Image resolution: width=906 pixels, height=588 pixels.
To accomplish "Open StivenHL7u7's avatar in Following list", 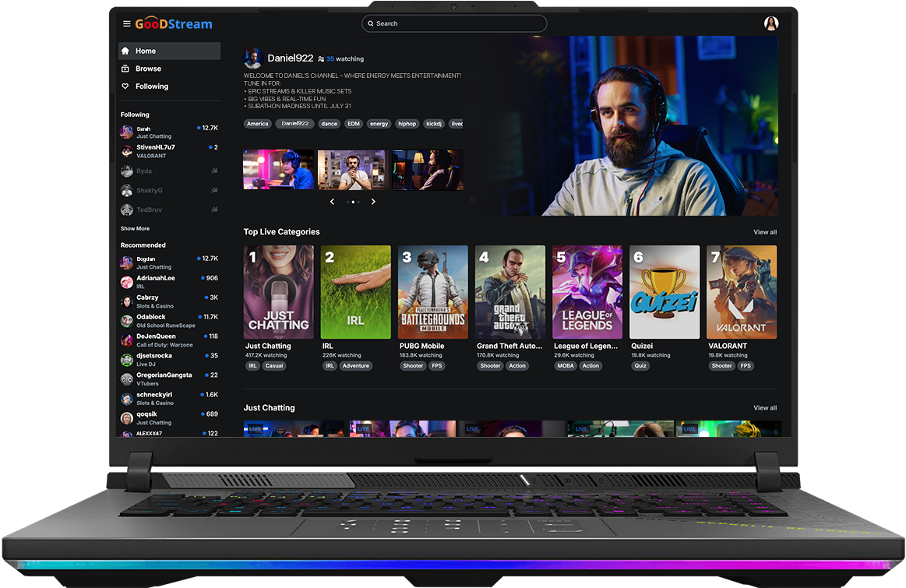I will click(x=126, y=151).
